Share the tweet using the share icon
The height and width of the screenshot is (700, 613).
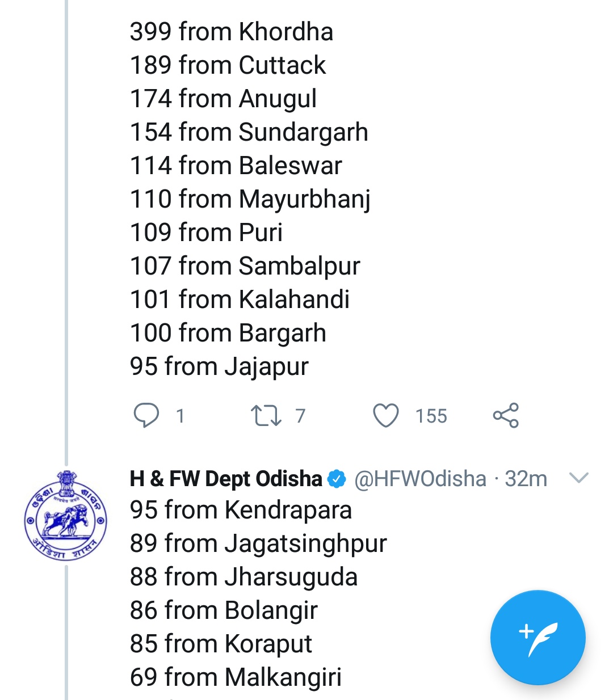[506, 415]
